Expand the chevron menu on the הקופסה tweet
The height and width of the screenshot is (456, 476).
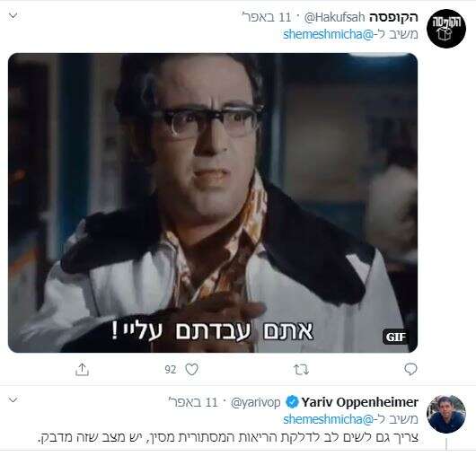point(13,15)
